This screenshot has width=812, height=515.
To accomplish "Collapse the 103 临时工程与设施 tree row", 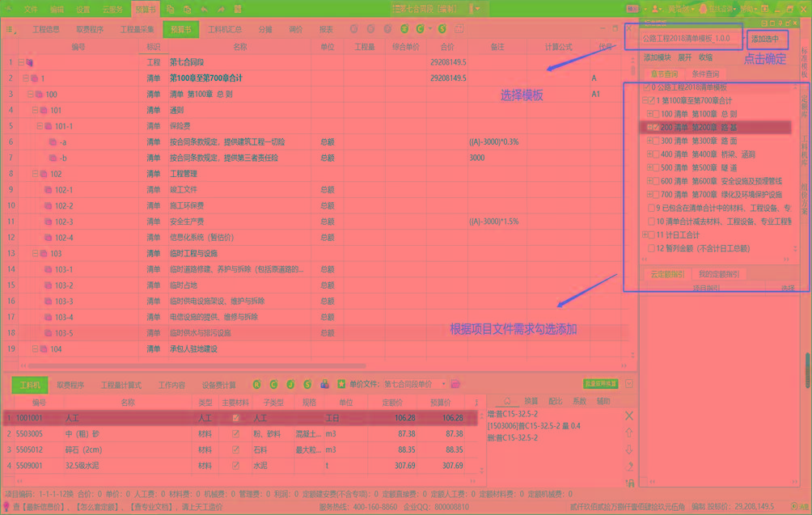I will click(x=35, y=254).
